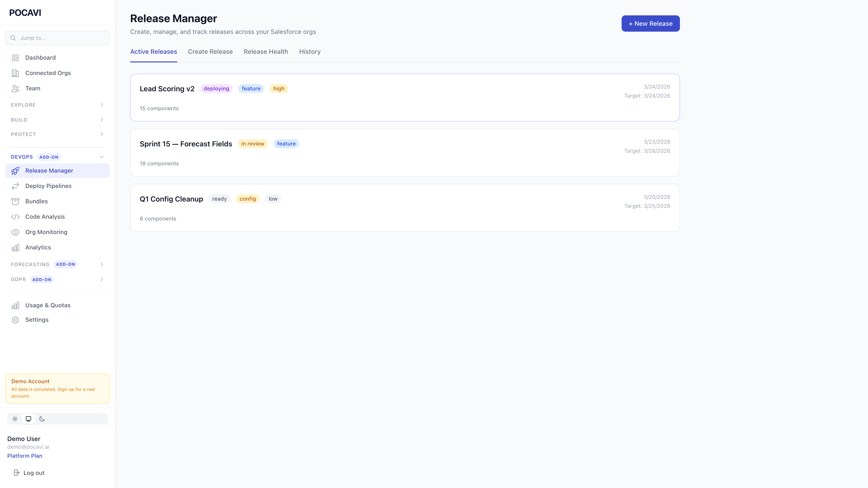Open Dashboard in the sidebar

(x=58, y=58)
